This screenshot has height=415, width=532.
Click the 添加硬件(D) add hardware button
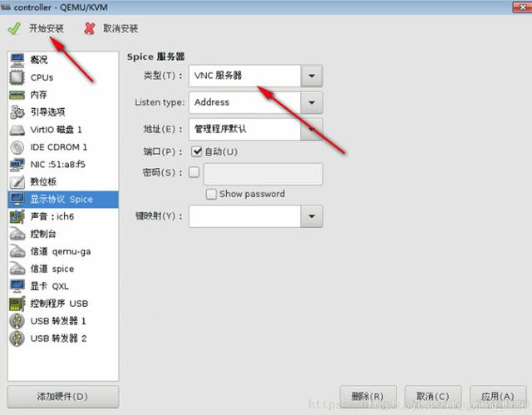coord(63,397)
